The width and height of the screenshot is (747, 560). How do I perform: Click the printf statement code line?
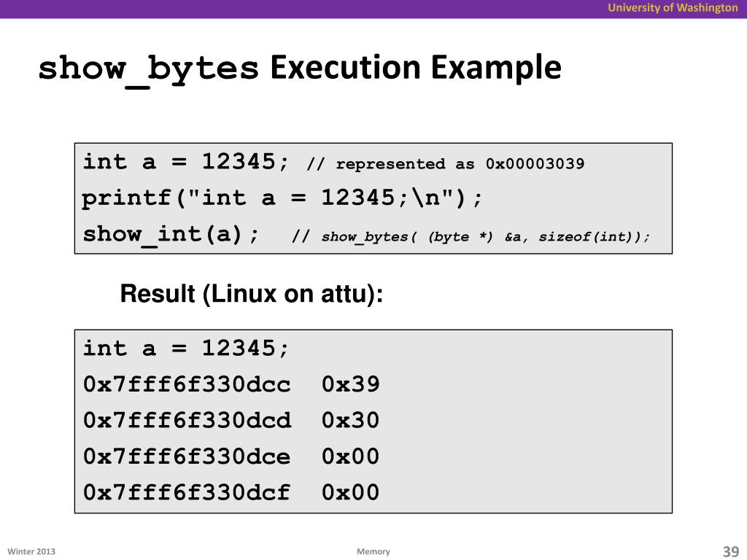coord(282,198)
